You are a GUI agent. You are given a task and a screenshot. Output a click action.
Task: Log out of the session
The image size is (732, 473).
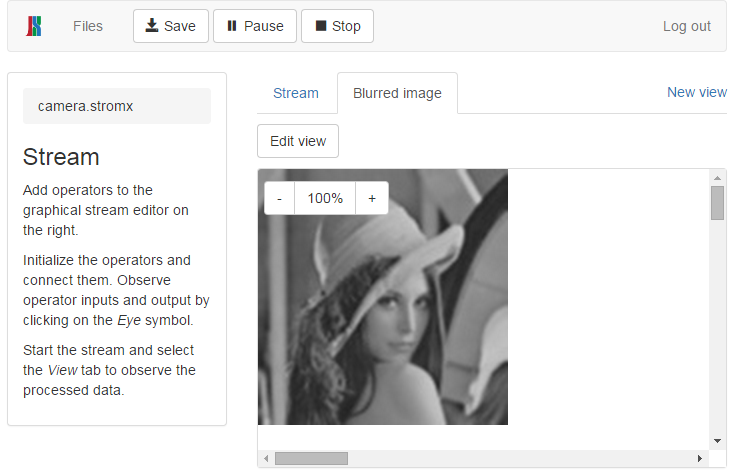click(687, 26)
